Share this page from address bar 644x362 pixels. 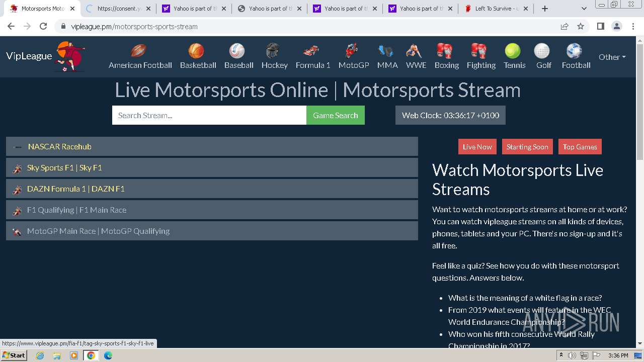pos(565,26)
